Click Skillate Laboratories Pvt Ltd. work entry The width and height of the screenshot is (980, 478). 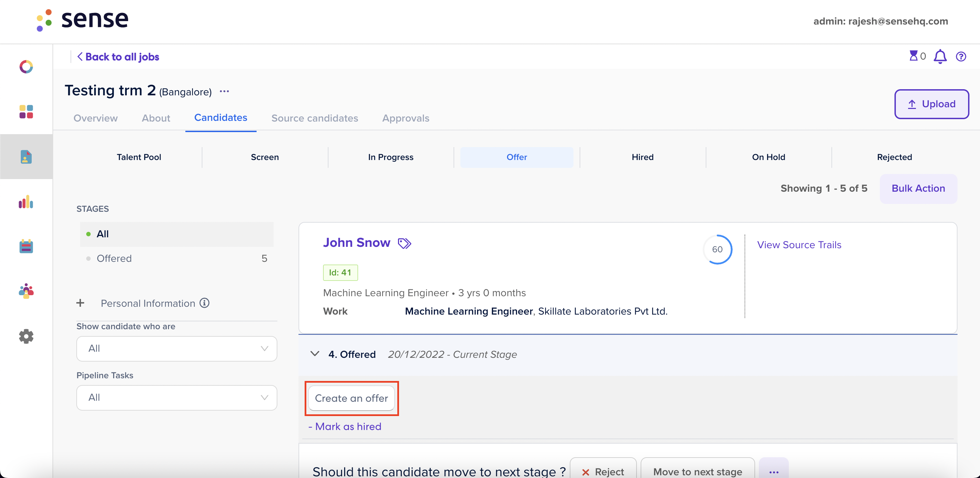pyautogui.click(x=602, y=311)
